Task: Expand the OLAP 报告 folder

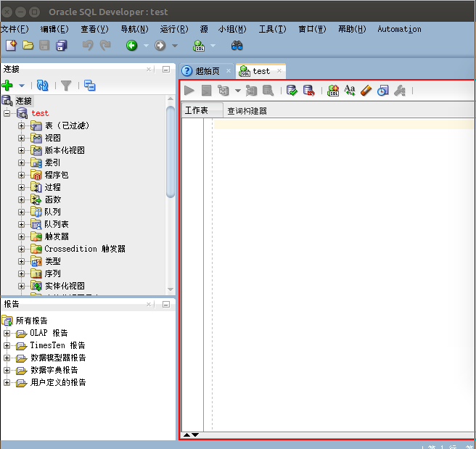Action: pos(7,333)
